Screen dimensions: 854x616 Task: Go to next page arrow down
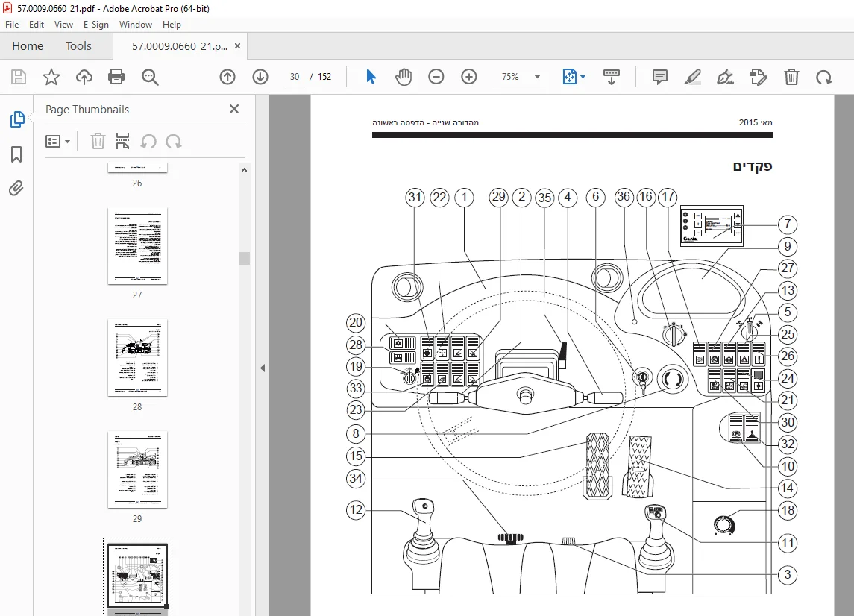(260, 77)
